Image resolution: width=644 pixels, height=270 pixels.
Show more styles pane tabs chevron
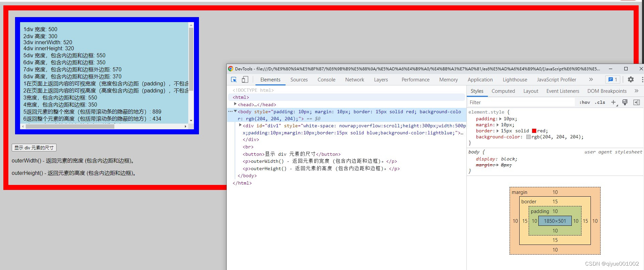[x=636, y=91]
